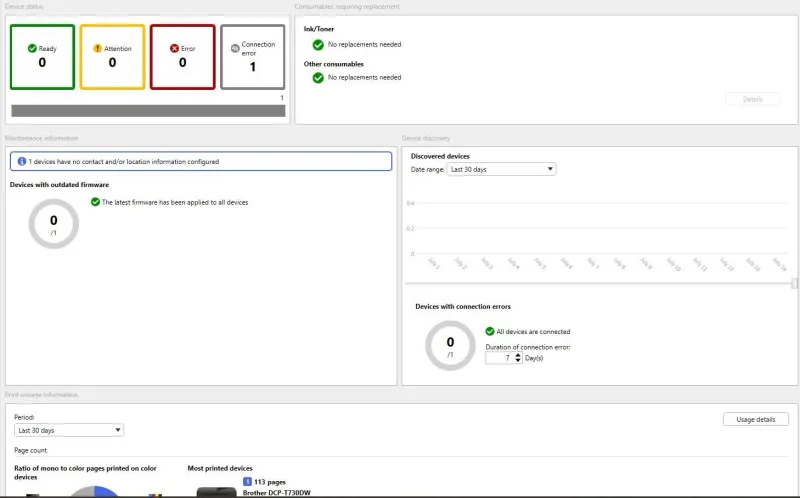Click the Other consumables green checkmark icon
Image resolution: width=800 pixels, height=498 pixels.
click(318, 78)
